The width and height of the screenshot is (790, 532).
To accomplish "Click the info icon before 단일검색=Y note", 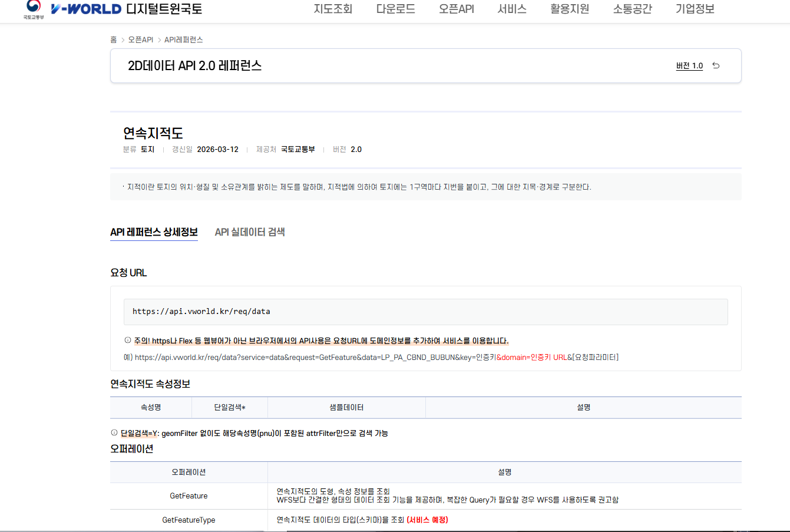I will coord(114,432).
